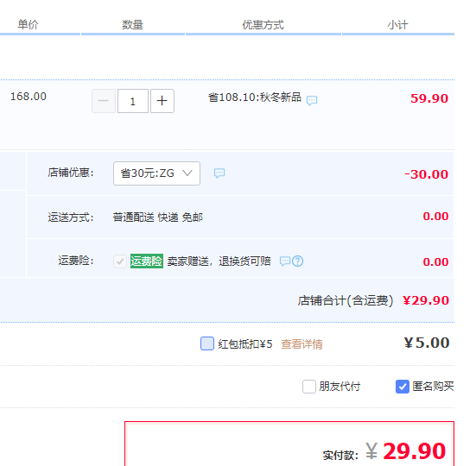Click the comment icon next to 秋冬新品

coord(312,100)
